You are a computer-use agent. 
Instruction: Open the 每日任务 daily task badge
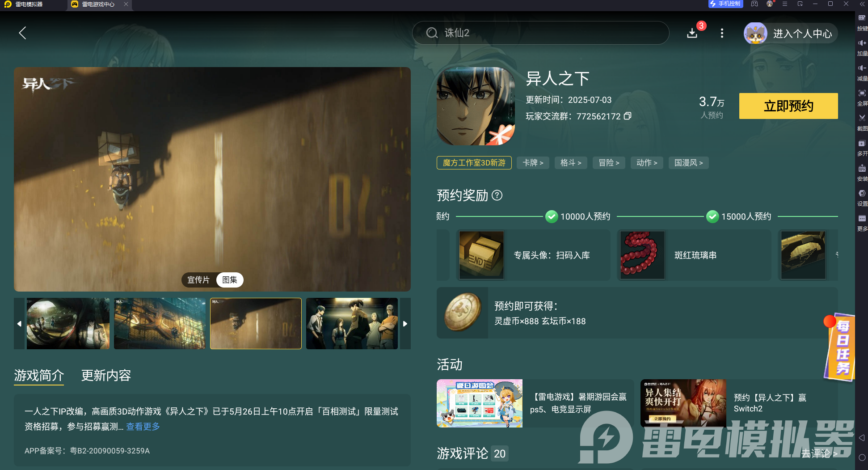click(x=840, y=347)
